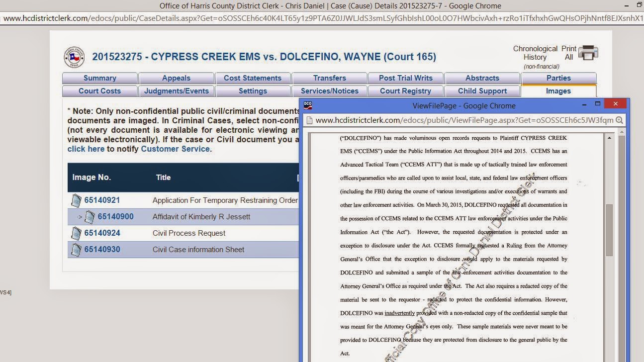Open the Transfers tab
644x362 pixels.
329,78
